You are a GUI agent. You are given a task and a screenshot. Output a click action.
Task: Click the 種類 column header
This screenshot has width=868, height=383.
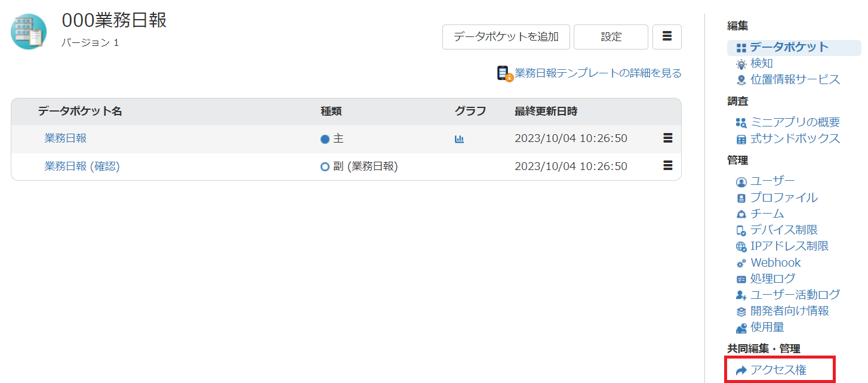tap(331, 111)
